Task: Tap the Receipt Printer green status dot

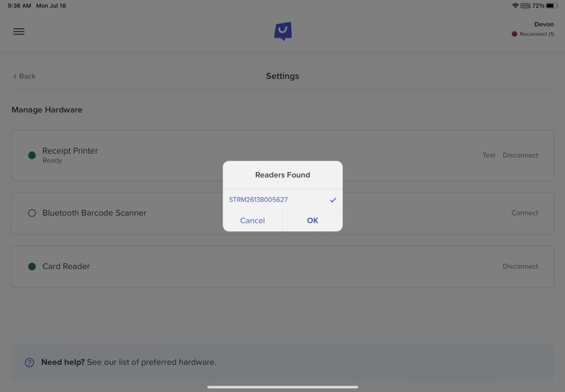Action: [x=32, y=155]
